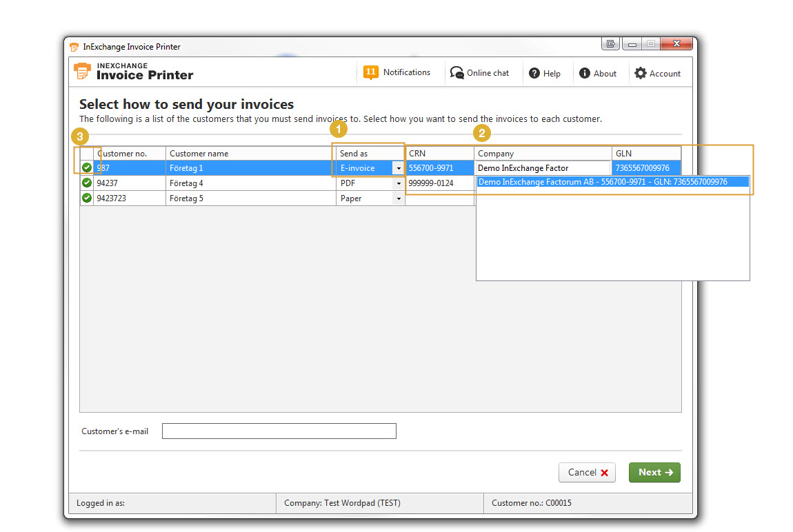Open the Send as dropdown for Företag 1
The height and width of the screenshot is (532, 793).
pyautogui.click(x=399, y=168)
